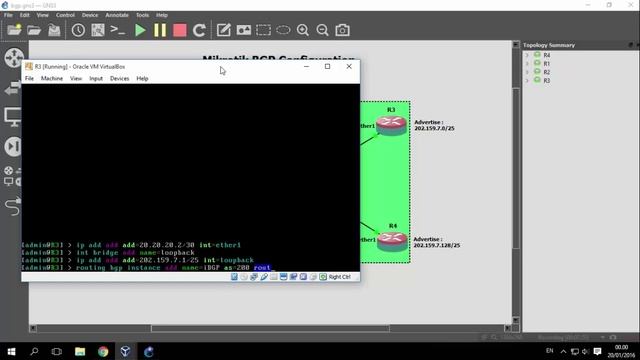Open GNS3 File menu
Screen dimensions: 640x360
[x=8, y=15]
